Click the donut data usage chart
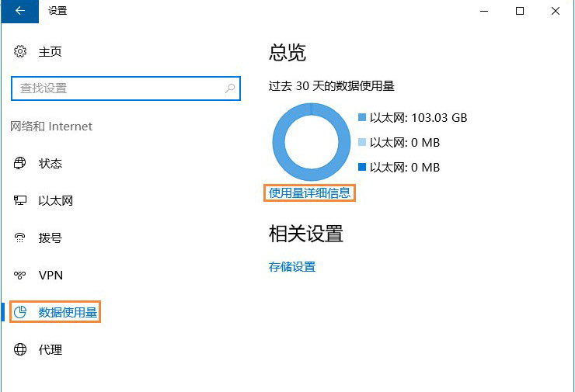Image resolution: width=575 pixels, height=392 pixels. click(312, 142)
